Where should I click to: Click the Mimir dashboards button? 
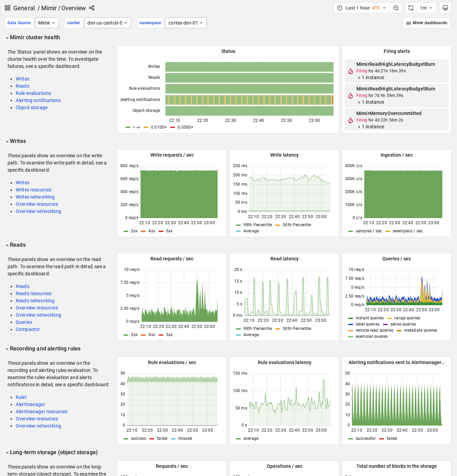click(426, 23)
